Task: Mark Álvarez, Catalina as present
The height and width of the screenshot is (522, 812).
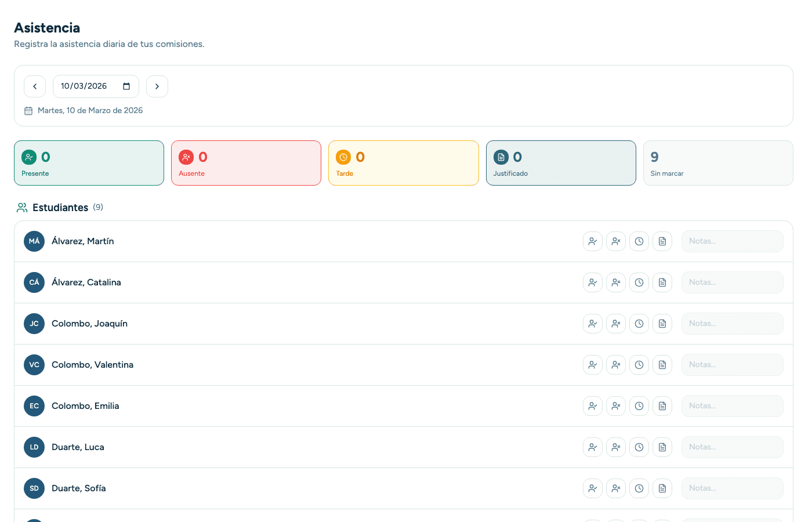Action: (x=593, y=282)
